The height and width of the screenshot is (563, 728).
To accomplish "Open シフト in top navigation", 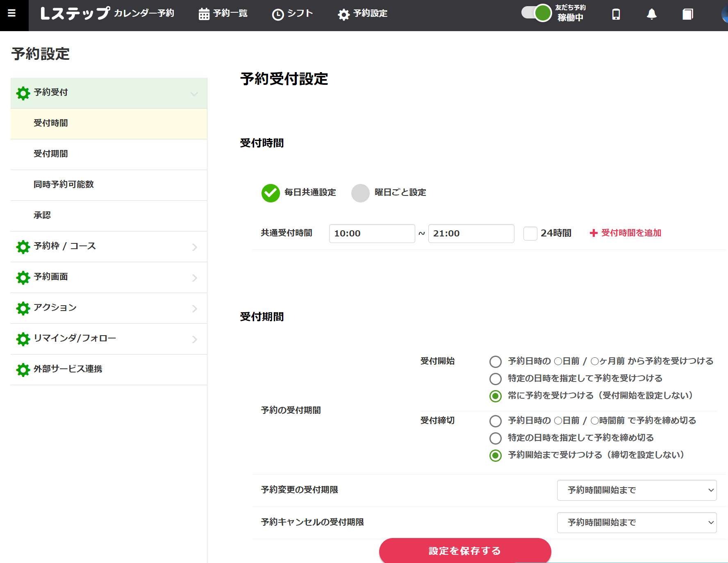I will (292, 14).
